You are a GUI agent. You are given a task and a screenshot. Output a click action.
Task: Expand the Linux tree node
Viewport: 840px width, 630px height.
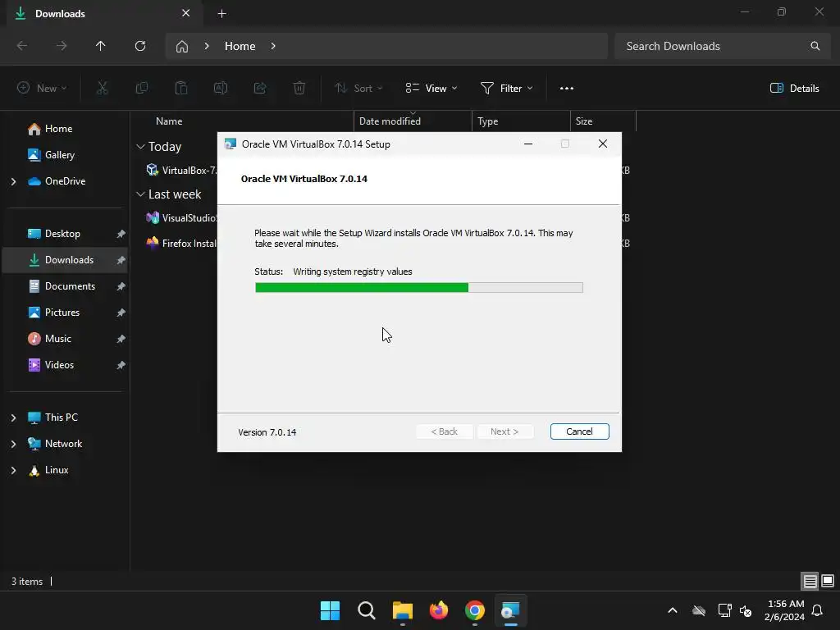[13, 470]
